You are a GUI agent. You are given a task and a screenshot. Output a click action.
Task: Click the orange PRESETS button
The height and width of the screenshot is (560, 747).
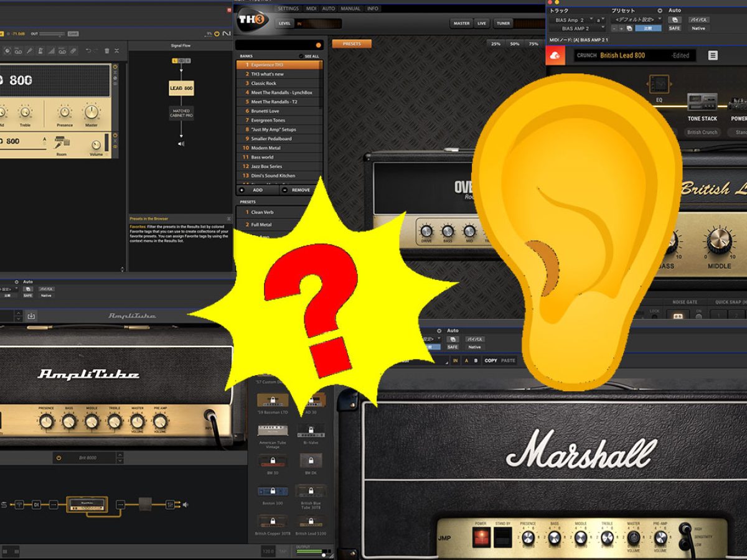point(352,44)
